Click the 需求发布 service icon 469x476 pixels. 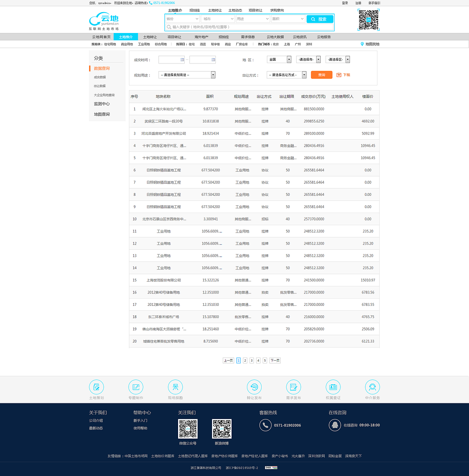tap(293, 387)
